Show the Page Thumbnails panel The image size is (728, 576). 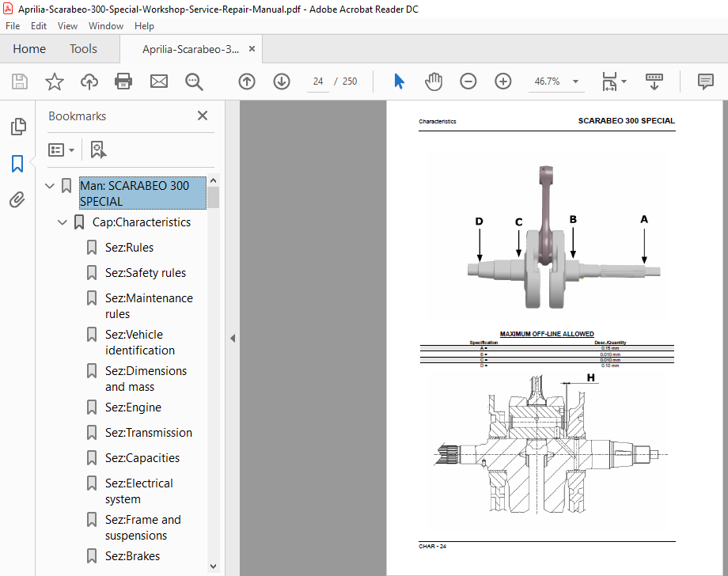coord(17,127)
